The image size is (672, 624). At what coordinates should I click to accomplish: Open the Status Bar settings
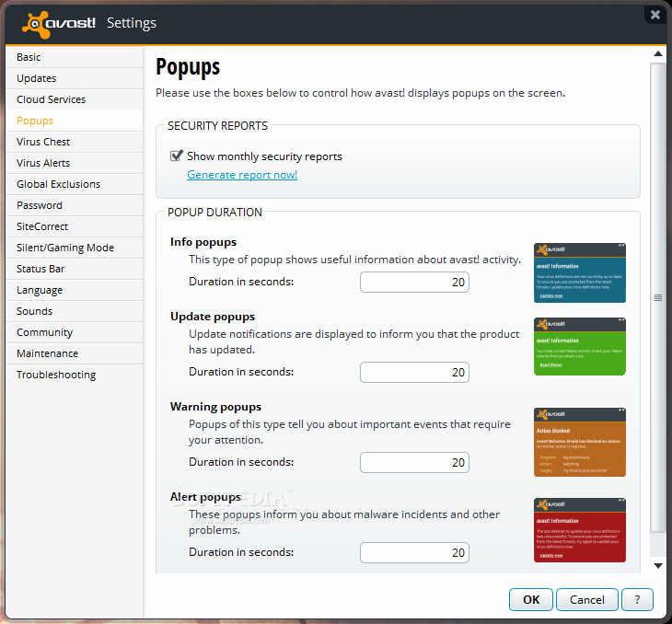pos(75,269)
